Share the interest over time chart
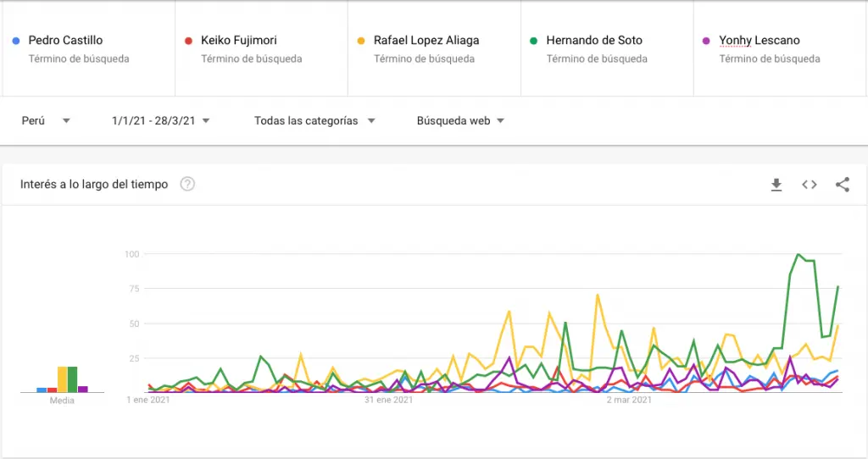Viewport: 868px width, 459px height. [842, 185]
